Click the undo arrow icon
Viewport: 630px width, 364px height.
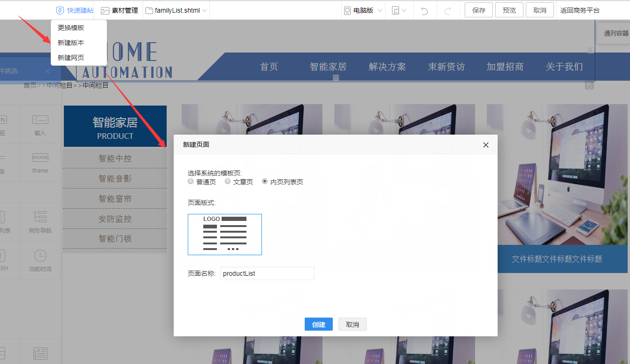point(424,10)
